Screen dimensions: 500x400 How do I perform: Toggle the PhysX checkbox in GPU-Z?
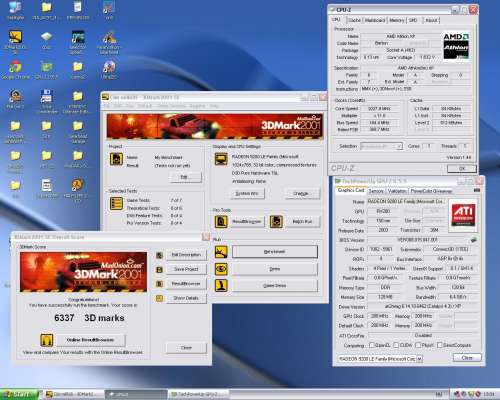(418, 345)
